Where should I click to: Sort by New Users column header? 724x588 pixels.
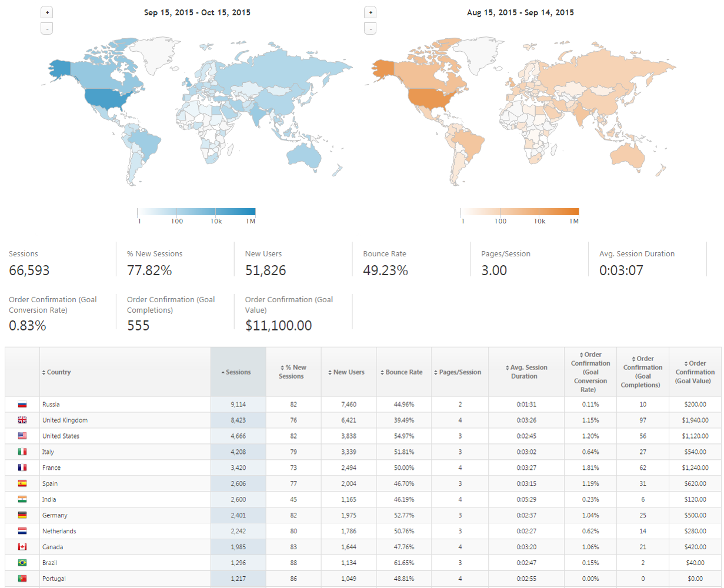[348, 372]
